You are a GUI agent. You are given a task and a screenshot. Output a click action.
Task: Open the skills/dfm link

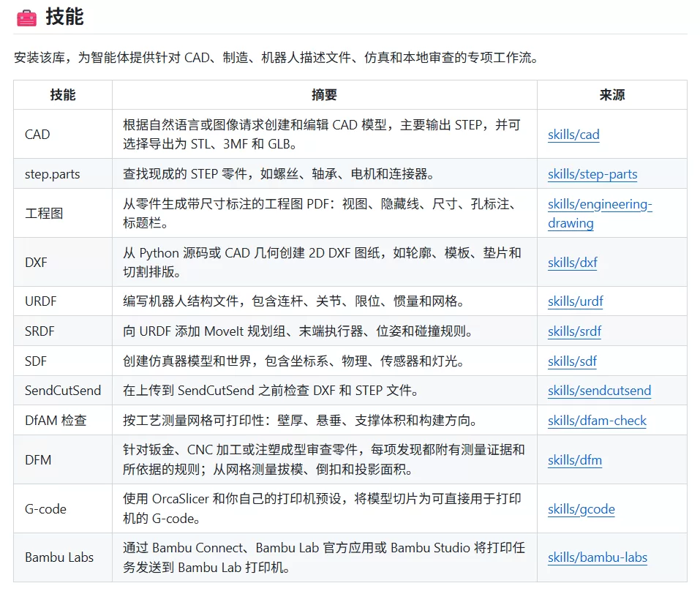[x=574, y=459]
